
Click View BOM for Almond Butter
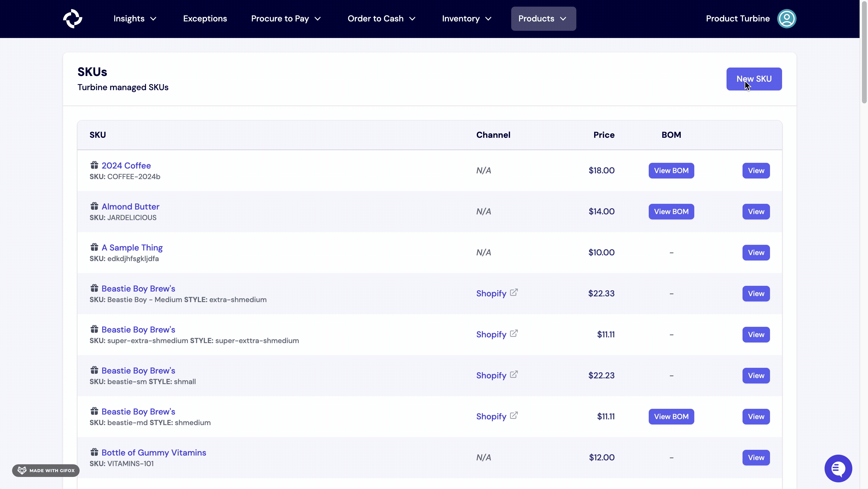(671, 212)
